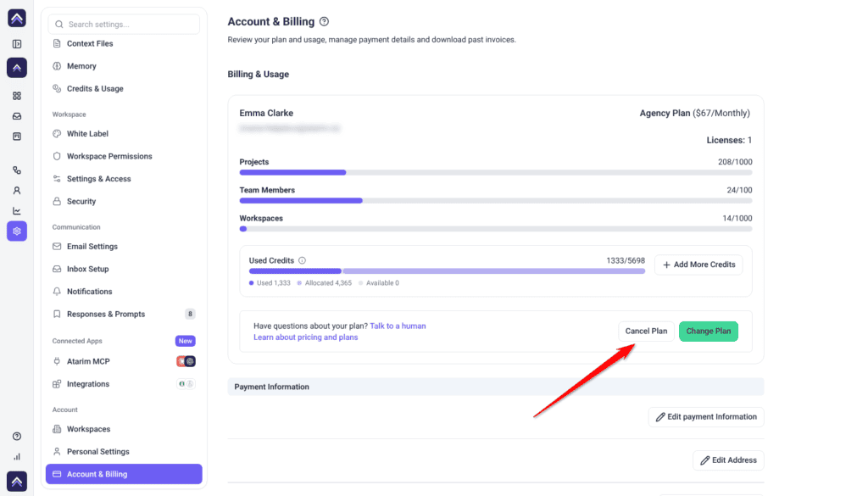Screen dimensions: 868x496
Task: Click the Used Credits info icon
Action: click(303, 260)
